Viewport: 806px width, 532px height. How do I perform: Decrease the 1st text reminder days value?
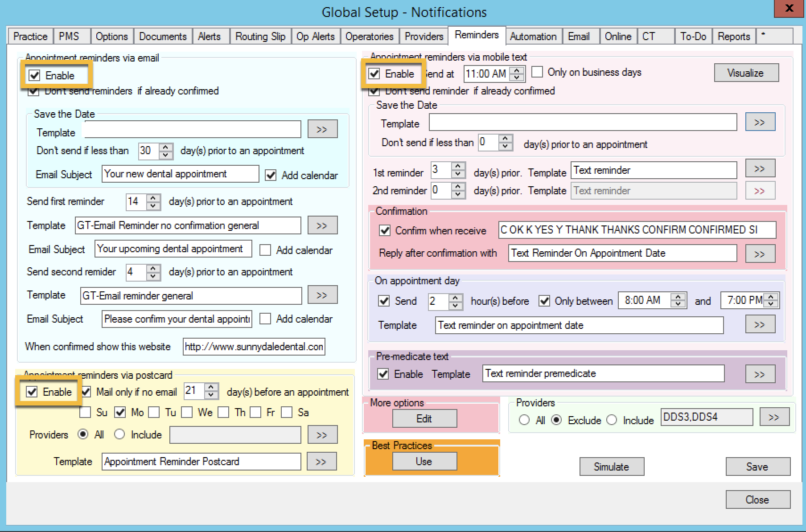tap(458, 174)
